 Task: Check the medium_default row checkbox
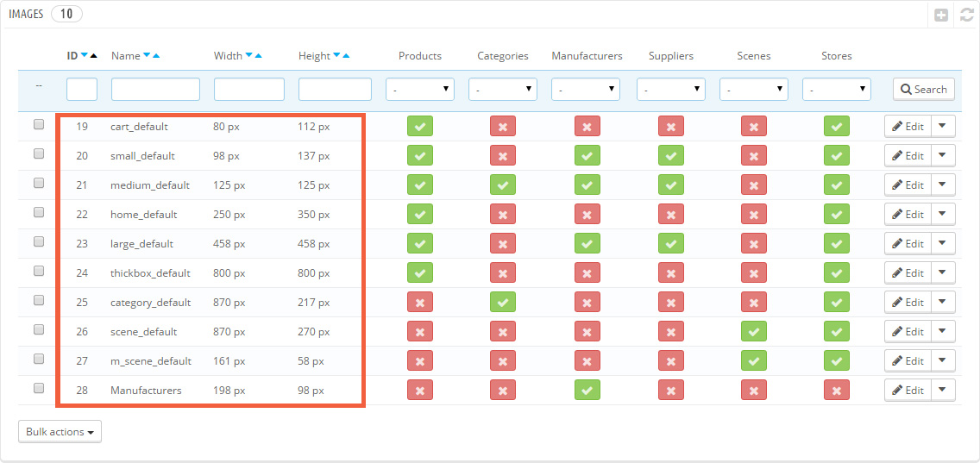tap(39, 183)
